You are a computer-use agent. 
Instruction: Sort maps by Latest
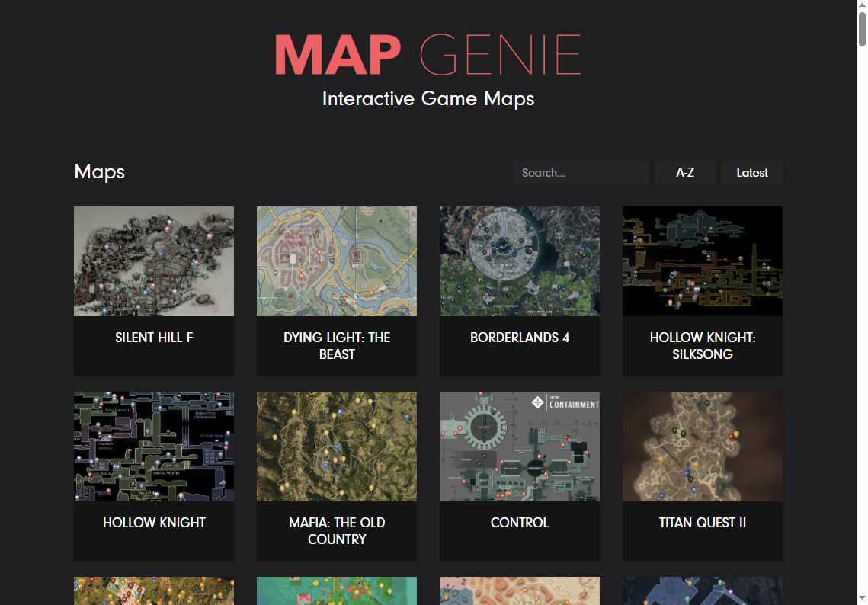(751, 173)
